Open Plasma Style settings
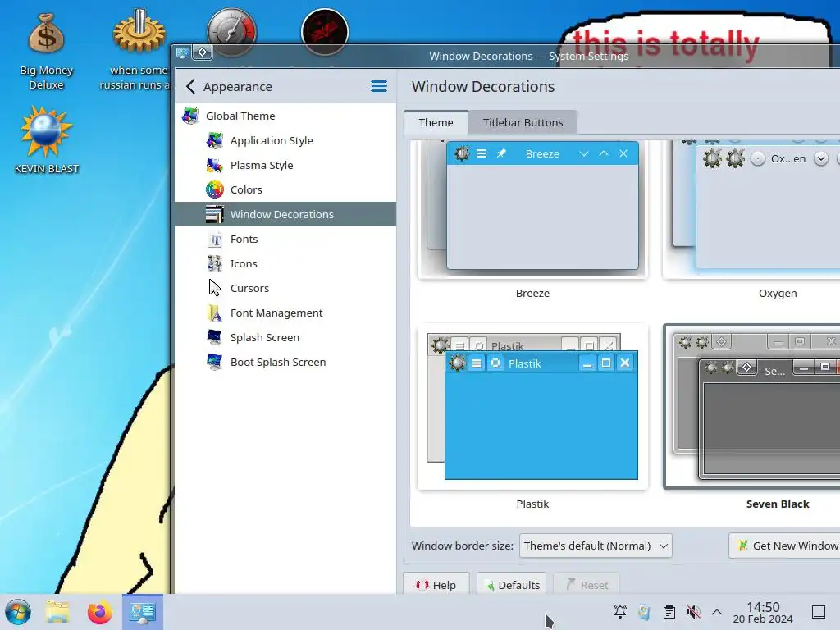The image size is (840, 630). pos(285,165)
